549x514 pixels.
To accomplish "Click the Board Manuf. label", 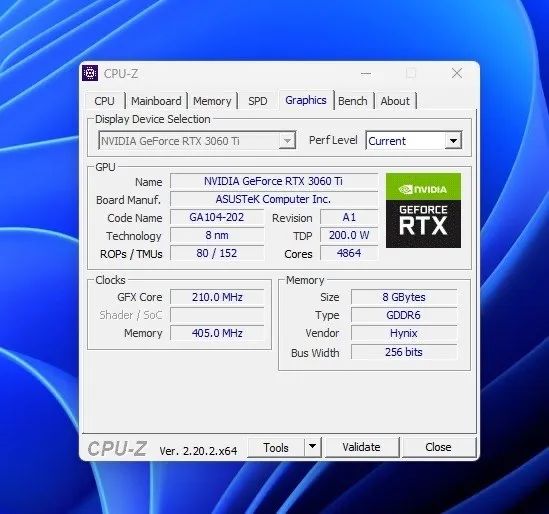I will coord(128,200).
